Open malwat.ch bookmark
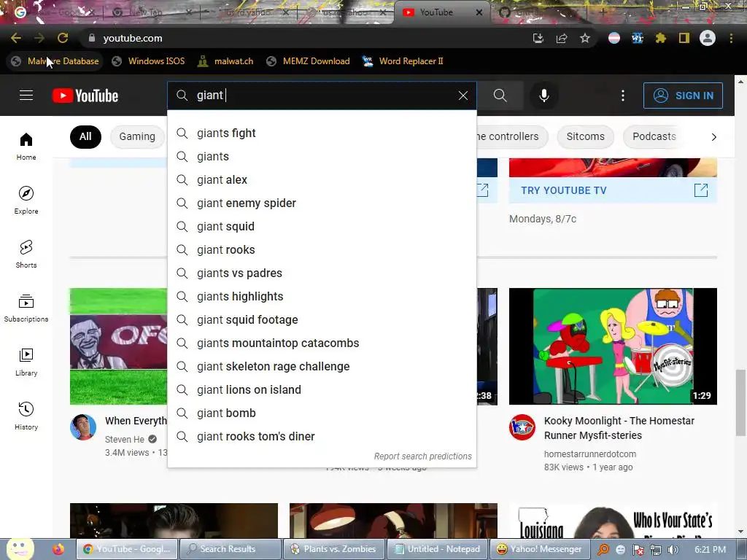This screenshot has height=560, width=747. coord(225,61)
